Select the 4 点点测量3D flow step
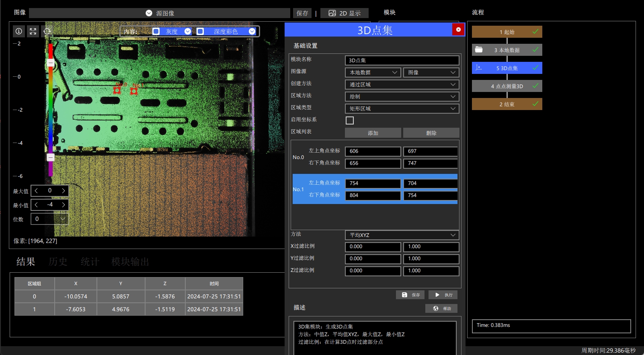 [507, 86]
